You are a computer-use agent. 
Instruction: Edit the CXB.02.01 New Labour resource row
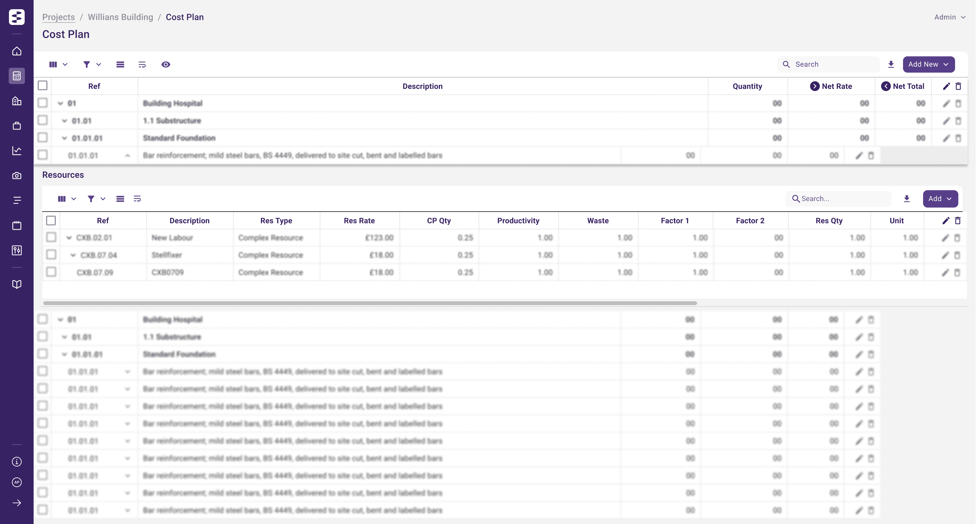(x=945, y=238)
